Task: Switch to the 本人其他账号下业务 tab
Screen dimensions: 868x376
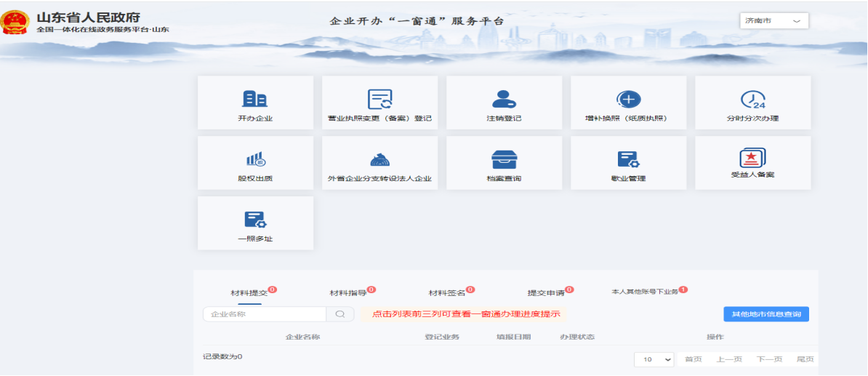Action: tap(645, 292)
